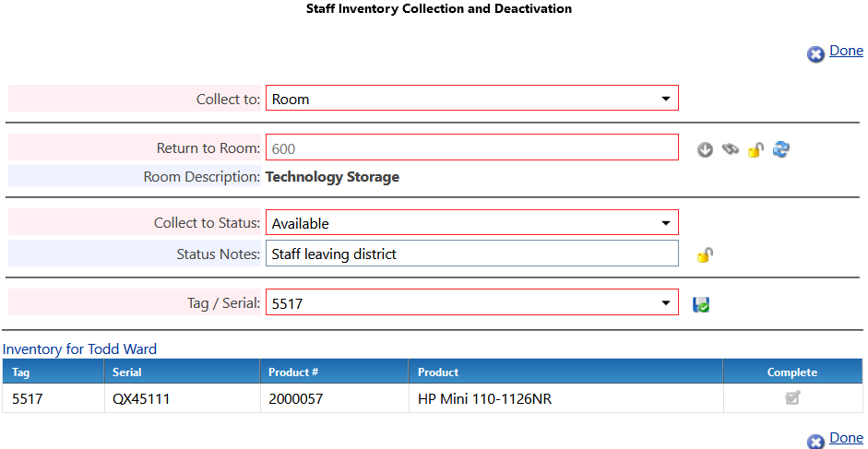
Task: Click the top Done link
Action: point(846,51)
